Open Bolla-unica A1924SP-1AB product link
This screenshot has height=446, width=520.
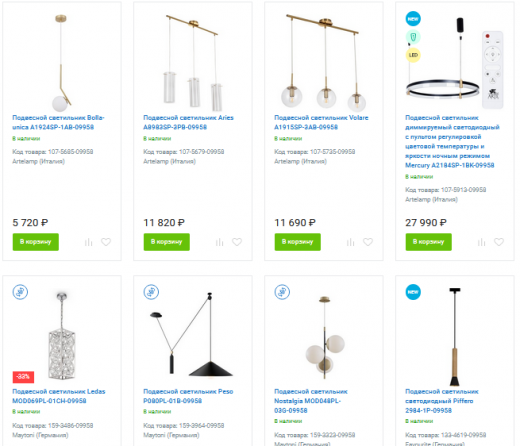coord(58,122)
